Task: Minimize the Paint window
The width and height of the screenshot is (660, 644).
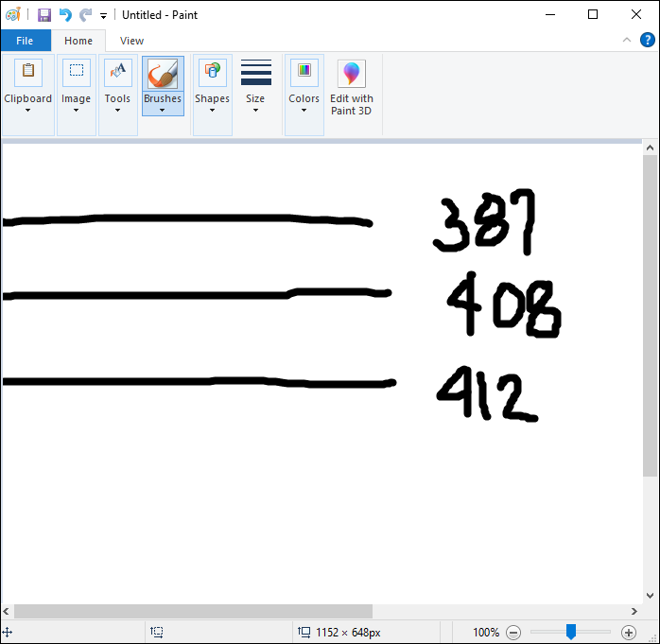Action: tap(550, 15)
